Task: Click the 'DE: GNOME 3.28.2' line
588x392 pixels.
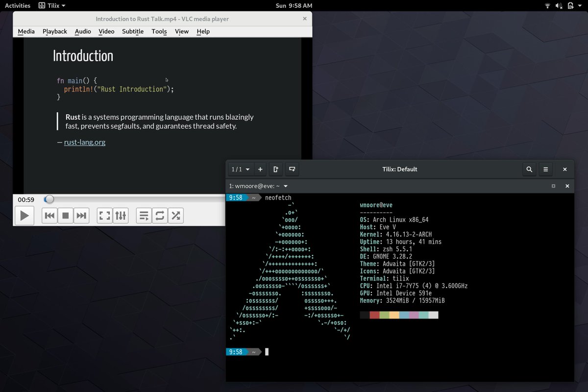Action: (x=386, y=257)
